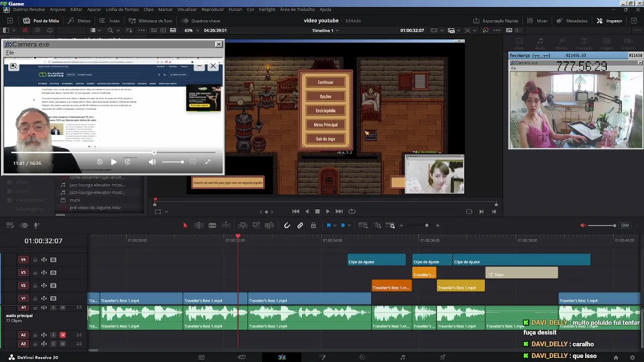Open the Área de Trabalho menu
The image size is (644, 362).
point(297,10)
